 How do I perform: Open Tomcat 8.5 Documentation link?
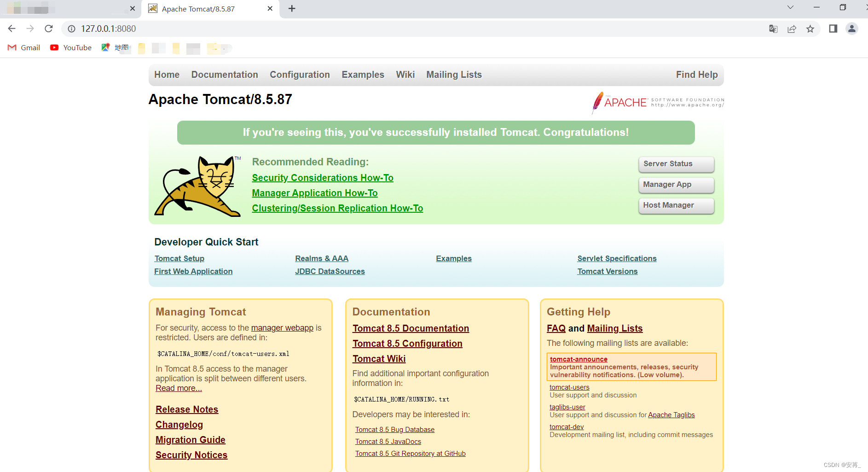pyautogui.click(x=411, y=328)
